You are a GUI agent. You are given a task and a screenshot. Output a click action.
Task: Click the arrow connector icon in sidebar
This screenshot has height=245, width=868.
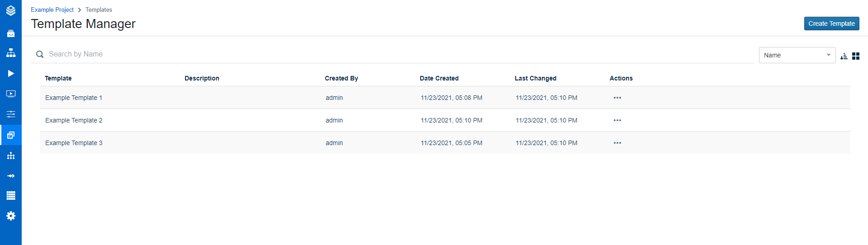point(11,176)
